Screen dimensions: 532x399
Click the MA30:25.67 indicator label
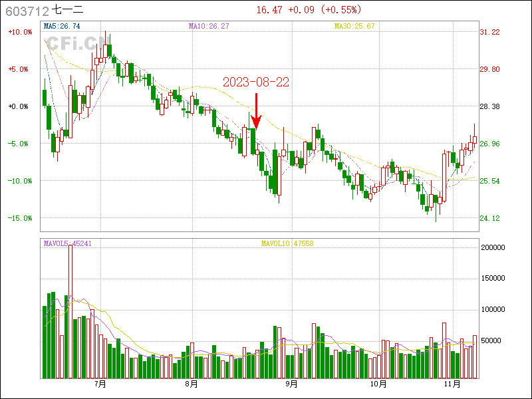point(354,27)
